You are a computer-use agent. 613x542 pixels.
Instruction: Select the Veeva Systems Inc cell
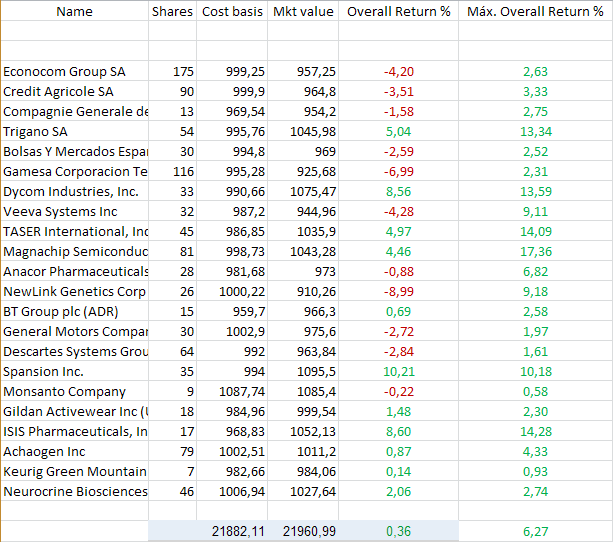(75, 211)
